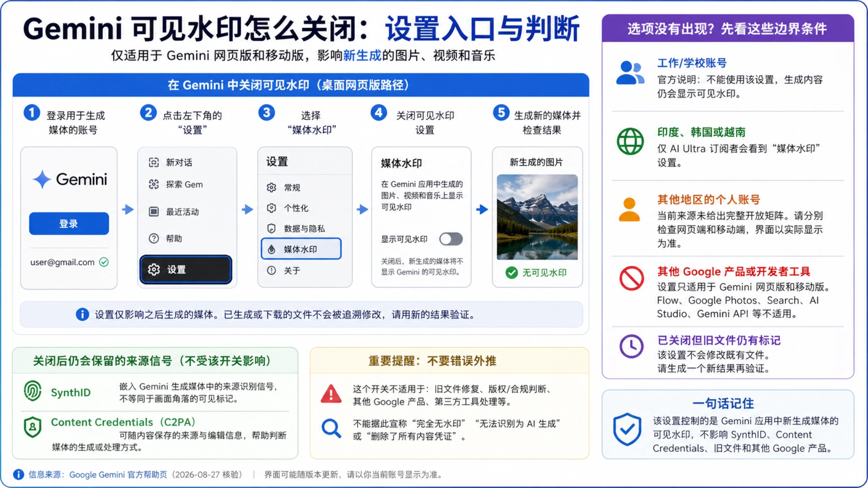Viewport: 868px width, 488px height.
Task: Click the 媒体水印 droplet icon
Action: click(272, 249)
